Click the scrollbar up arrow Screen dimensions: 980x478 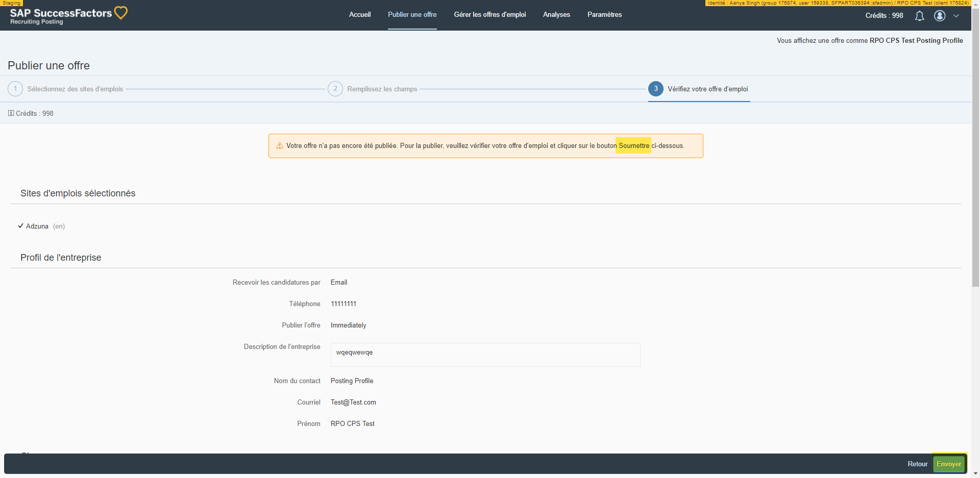coord(975,4)
